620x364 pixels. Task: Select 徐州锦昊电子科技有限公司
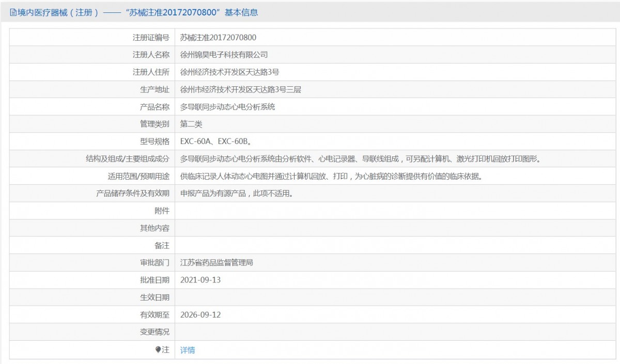(224, 54)
